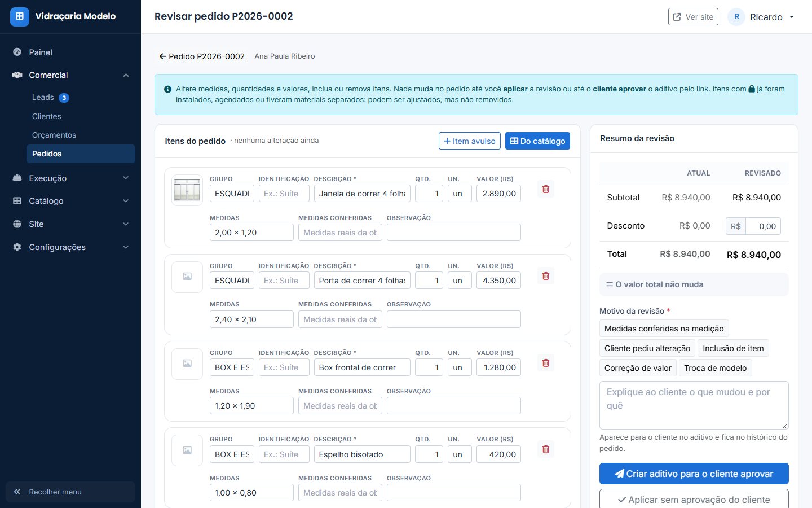This screenshot has width=812, height=508.
Task: Edit the 2.890,00 valor field
Action: (x=498, y=194)
